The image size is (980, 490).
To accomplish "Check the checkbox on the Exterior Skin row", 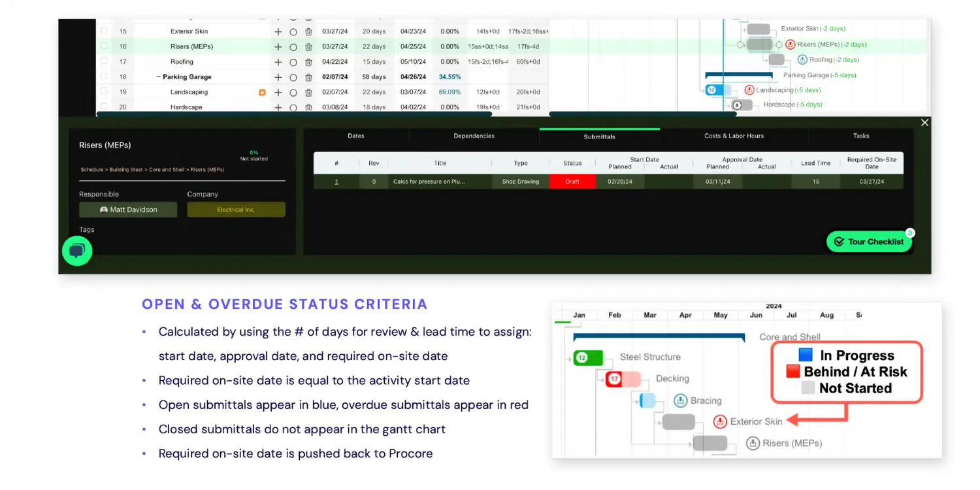I will [x=103, y=31].
